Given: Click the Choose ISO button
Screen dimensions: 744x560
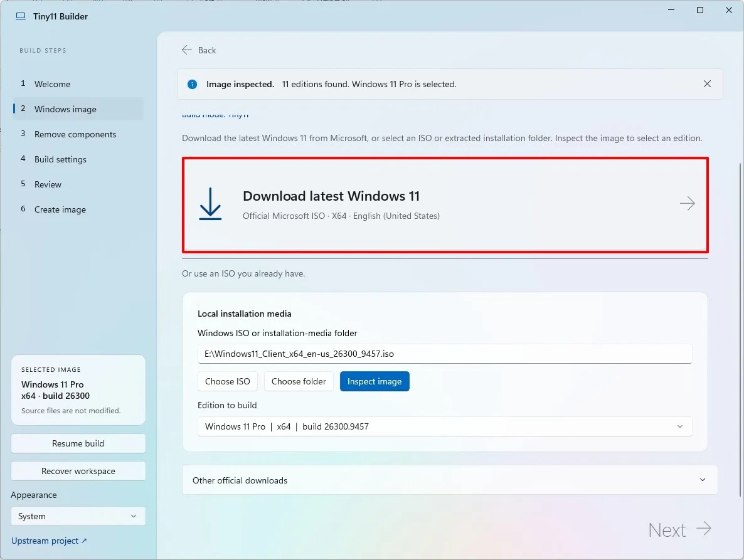Looking at the screenshot, I should pyautogui.click(x=227, y=381).
